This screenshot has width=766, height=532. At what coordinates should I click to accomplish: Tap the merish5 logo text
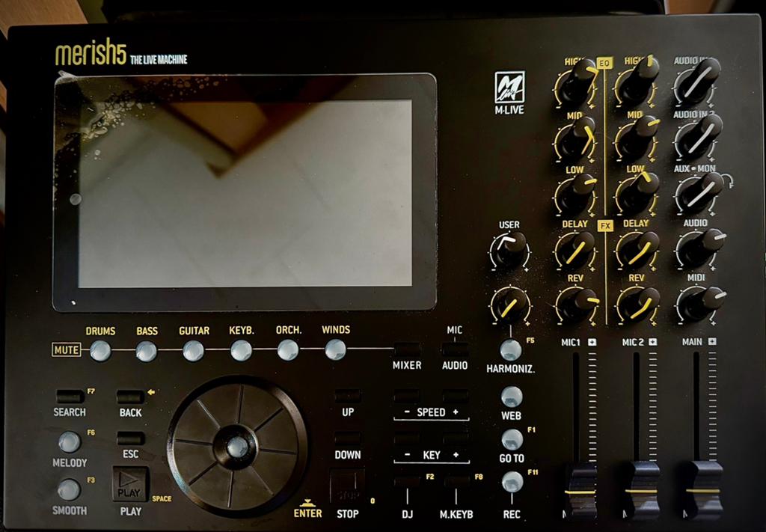point(91,54)
